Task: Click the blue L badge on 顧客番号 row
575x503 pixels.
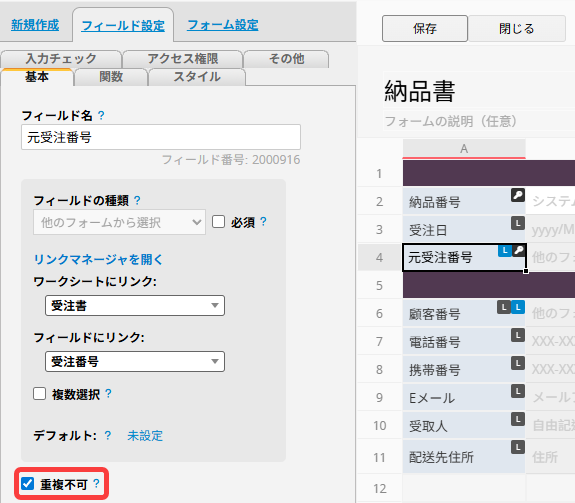Action: pos(518,307)
